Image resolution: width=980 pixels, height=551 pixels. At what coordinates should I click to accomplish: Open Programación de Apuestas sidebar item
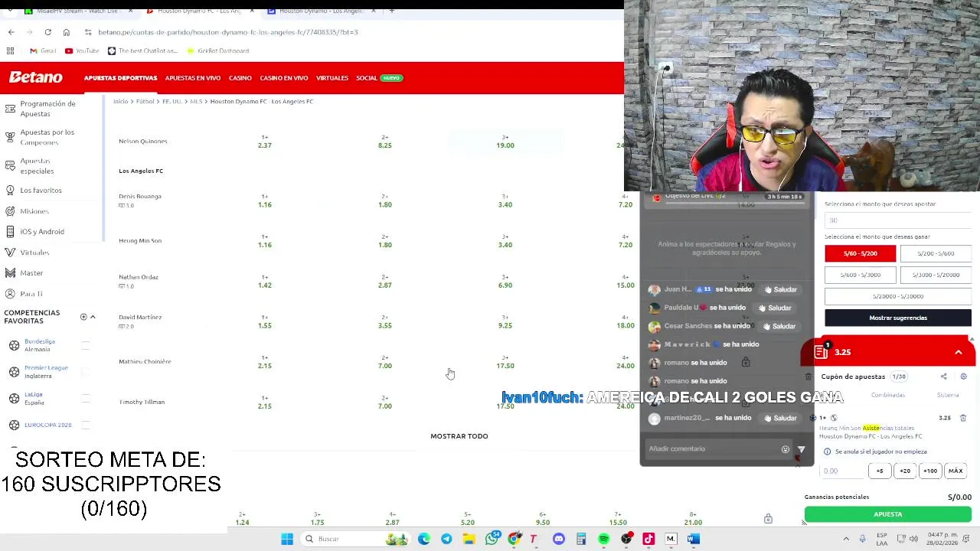coord(47,108)
